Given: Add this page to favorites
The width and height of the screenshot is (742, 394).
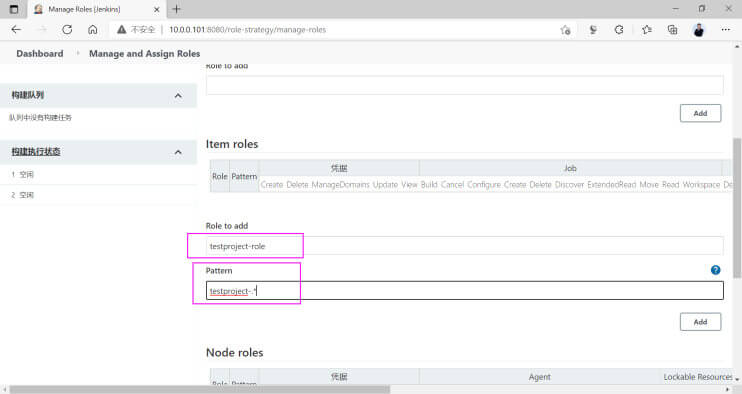Looking at the screenshot, I should tap(565, 30).
